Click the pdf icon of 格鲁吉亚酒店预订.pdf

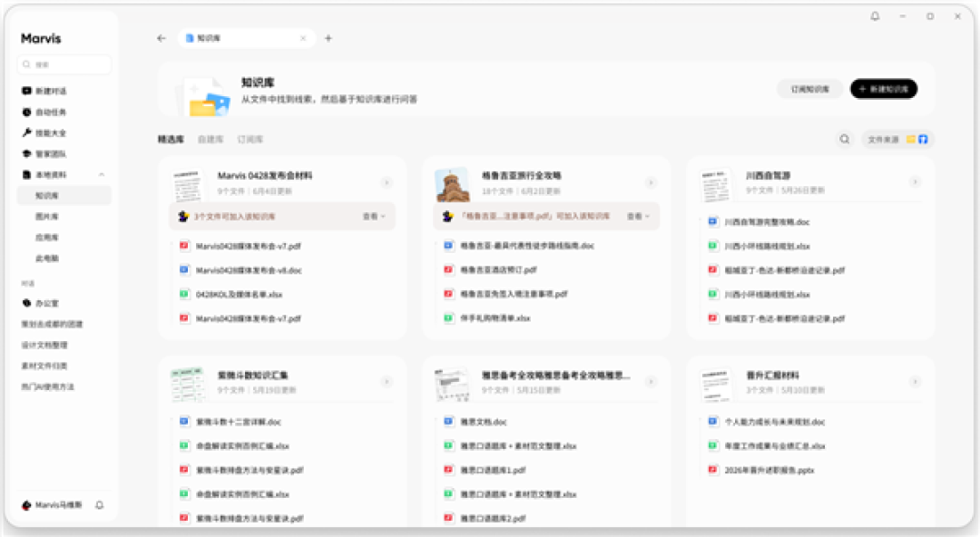coord(448,269)
